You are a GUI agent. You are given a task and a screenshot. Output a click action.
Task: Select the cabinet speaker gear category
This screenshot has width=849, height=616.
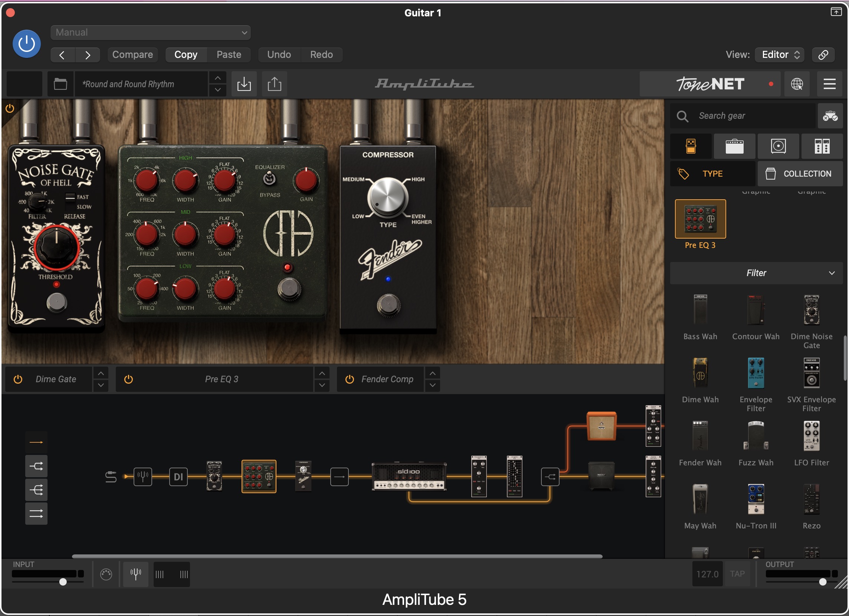778,147
